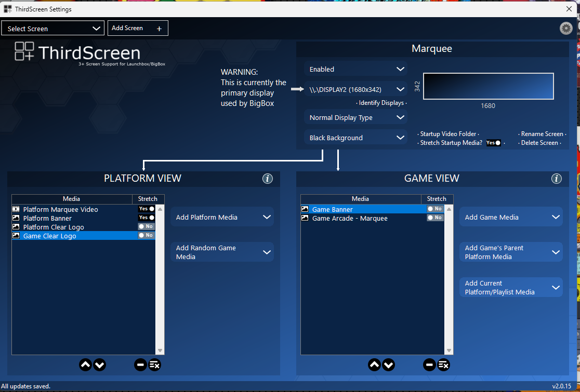Viewport: 580px width, 392px height.
Task: Click the Game View list scrollbar up arrow
Action: pos(449,209)
